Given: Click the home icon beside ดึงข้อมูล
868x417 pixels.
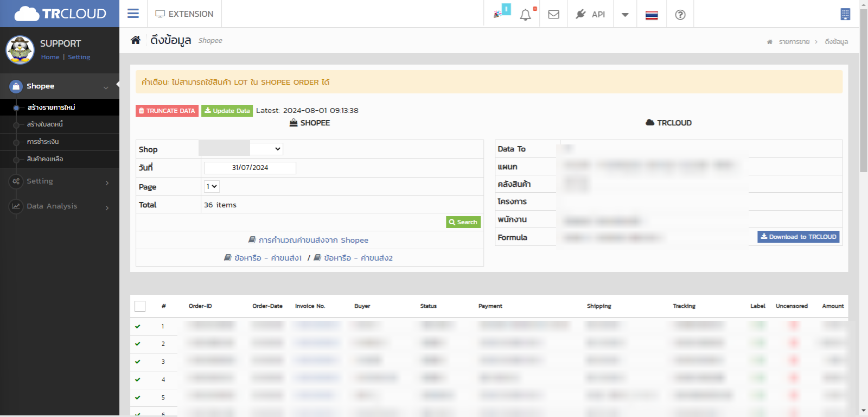Looking at the screenshot, I should [x=136, y=40].
